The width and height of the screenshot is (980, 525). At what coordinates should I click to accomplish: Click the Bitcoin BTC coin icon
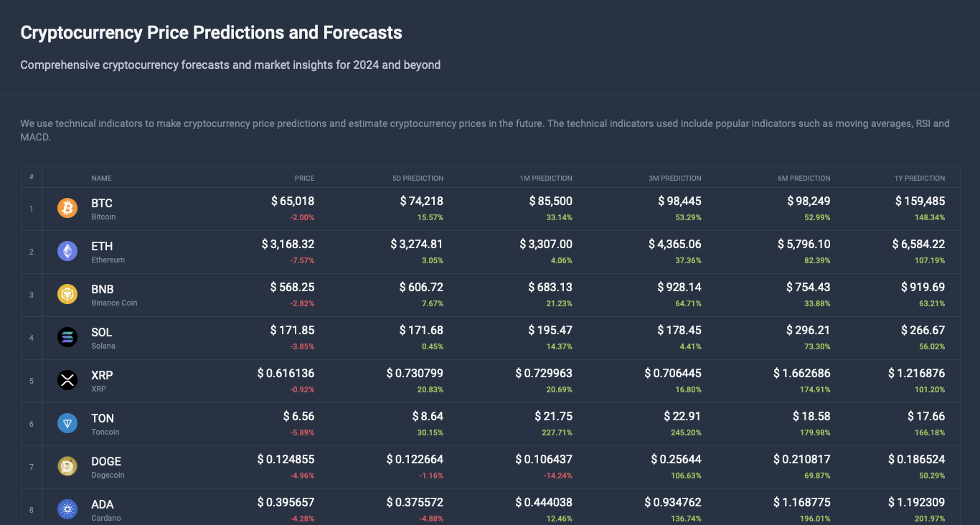click(x=67, y=208)
